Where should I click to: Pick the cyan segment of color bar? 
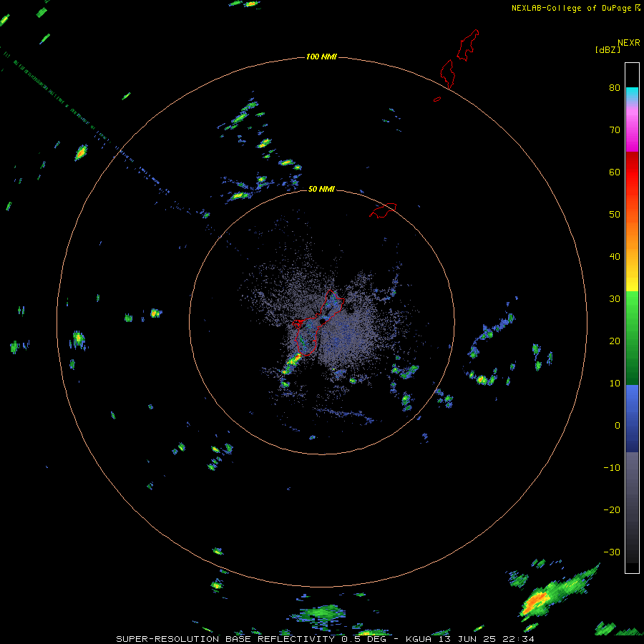point(632,92)
